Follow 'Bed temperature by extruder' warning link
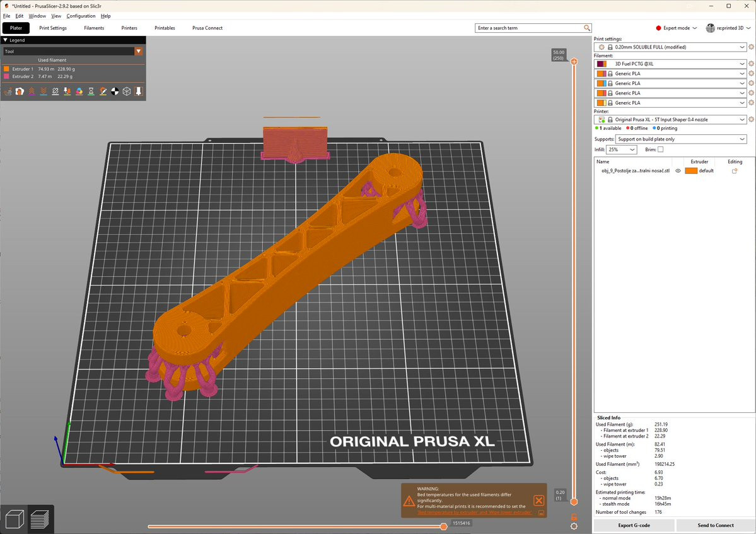756x534 pixels. pos(475,513)
